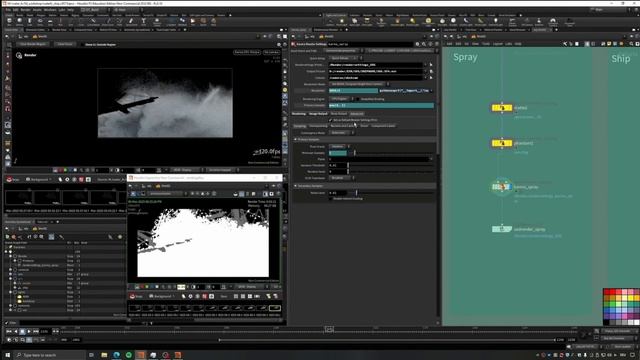
Task: Open File Explorer from taskbar
Action: coord(104,355)
